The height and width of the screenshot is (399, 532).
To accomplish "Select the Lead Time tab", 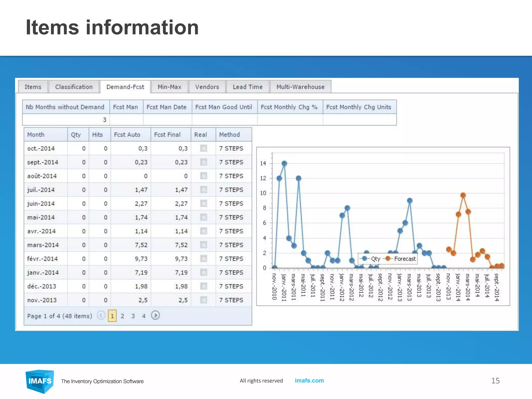I will [x=248, y=87].
